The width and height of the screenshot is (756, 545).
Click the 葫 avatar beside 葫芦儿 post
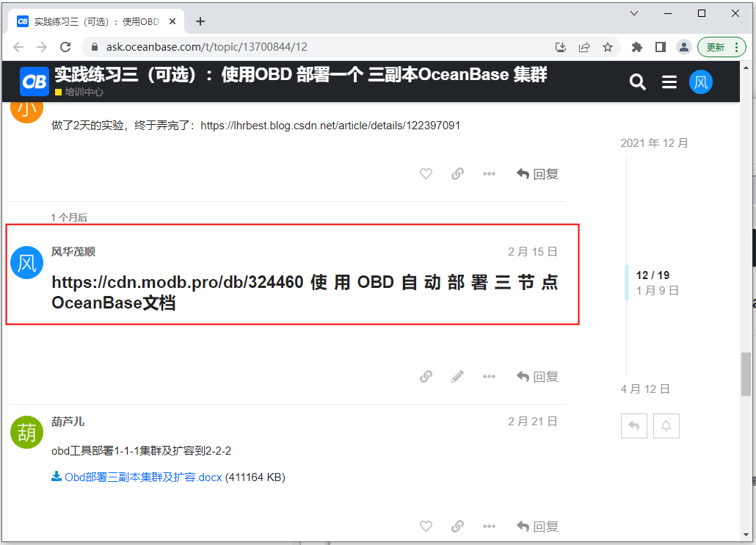(x=27, y=432)
